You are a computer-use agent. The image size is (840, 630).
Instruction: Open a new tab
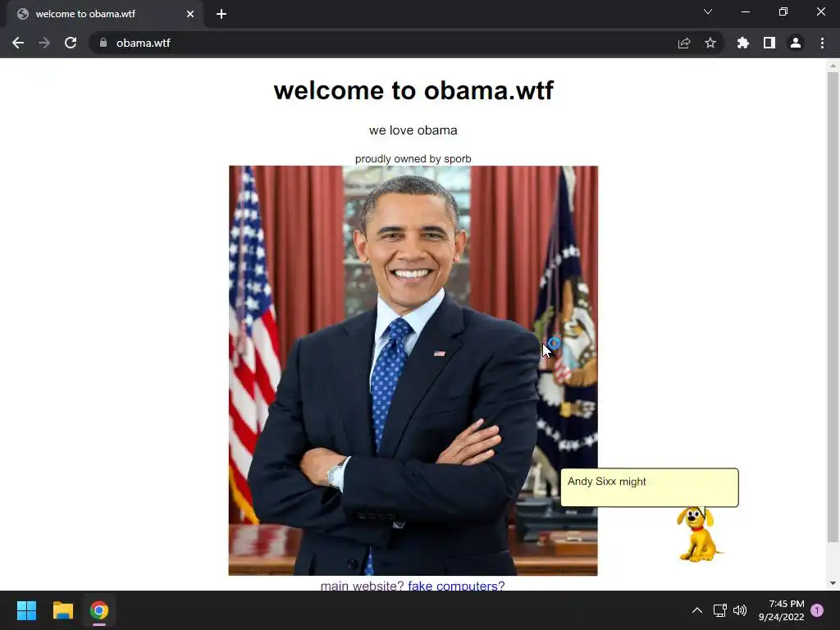[x=221, y=14]
